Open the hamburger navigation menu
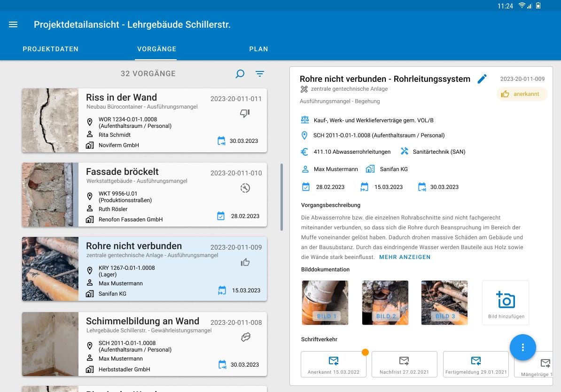This screenshot has width=561, height=392. click(13, 24)
